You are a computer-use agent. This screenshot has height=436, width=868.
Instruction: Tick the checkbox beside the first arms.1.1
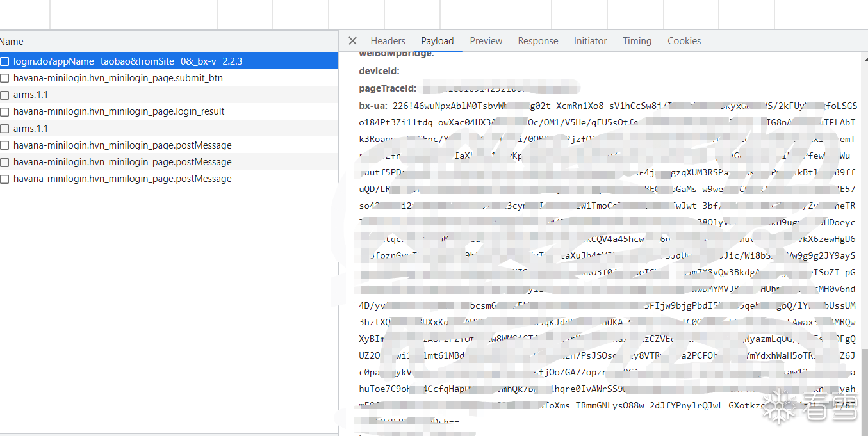tap(4, 95)
